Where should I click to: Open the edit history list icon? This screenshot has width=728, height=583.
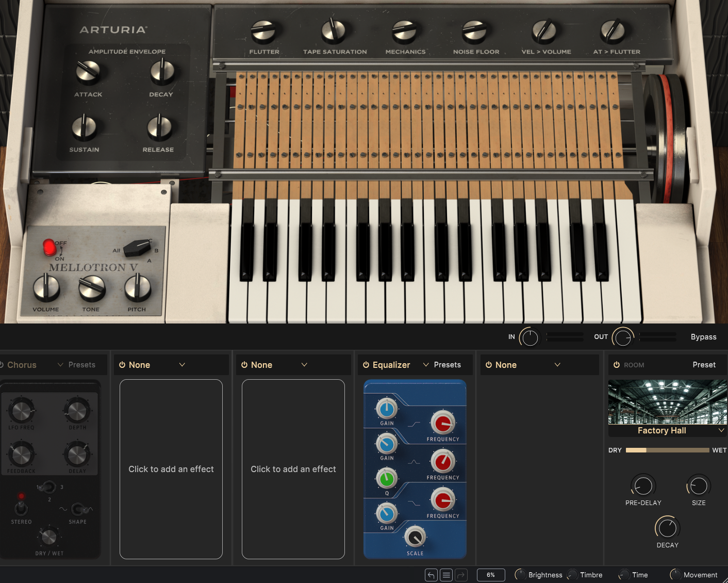(x=446, y=575)
